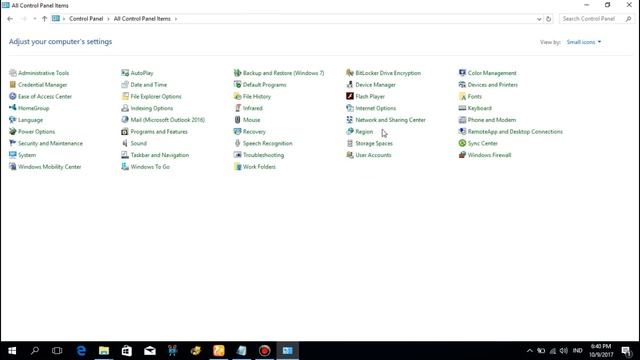Viewport: 640px width, 360px height.
Task: Click the Sync Center green icon
Action: [462, 143]
